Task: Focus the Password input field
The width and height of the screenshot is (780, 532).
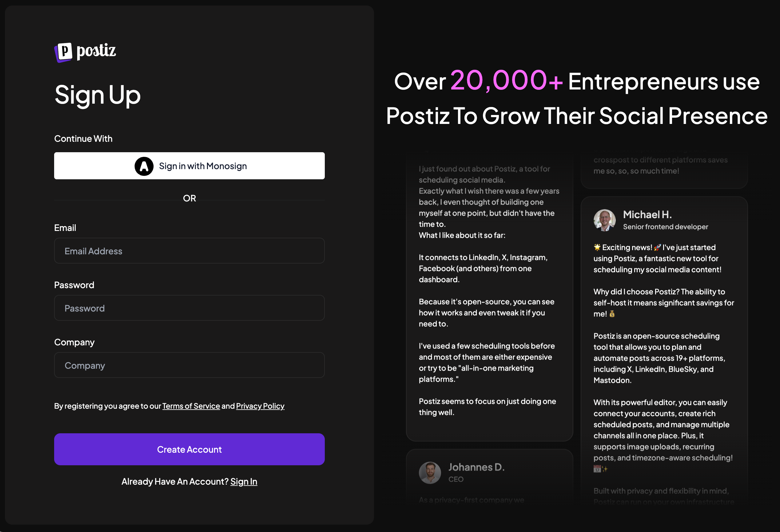Action: pyautogui.click(x=189, y=308)
